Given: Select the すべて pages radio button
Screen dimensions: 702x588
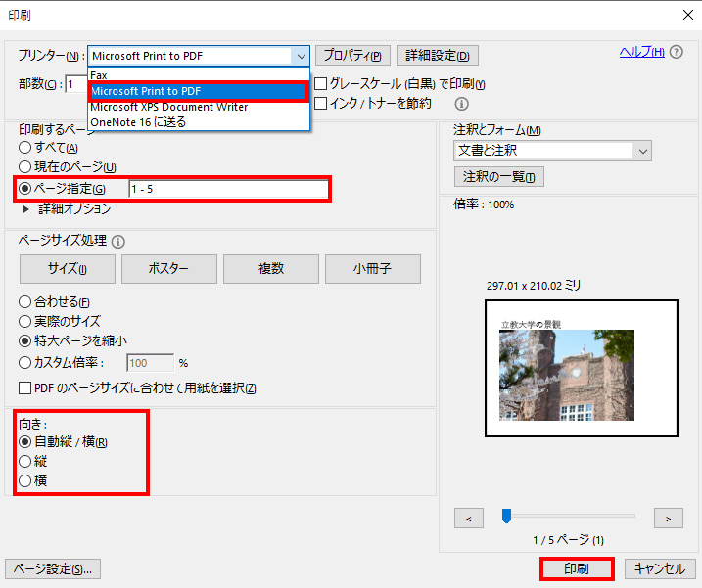Looking at the screenshot, I should [x=25, y=147].
